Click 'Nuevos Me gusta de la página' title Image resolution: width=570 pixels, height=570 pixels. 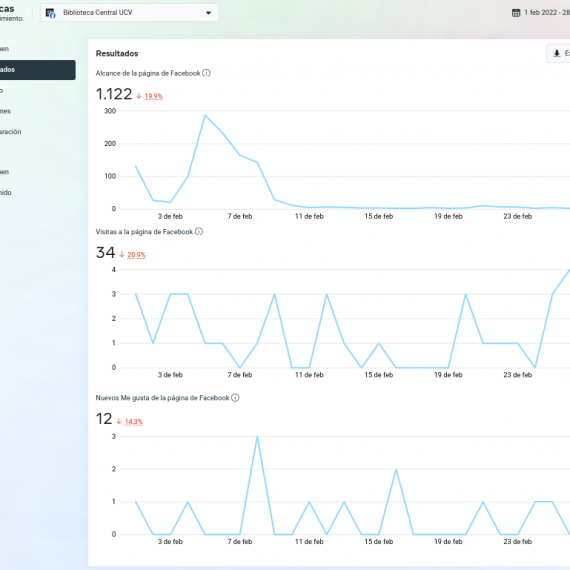point(162,398)
